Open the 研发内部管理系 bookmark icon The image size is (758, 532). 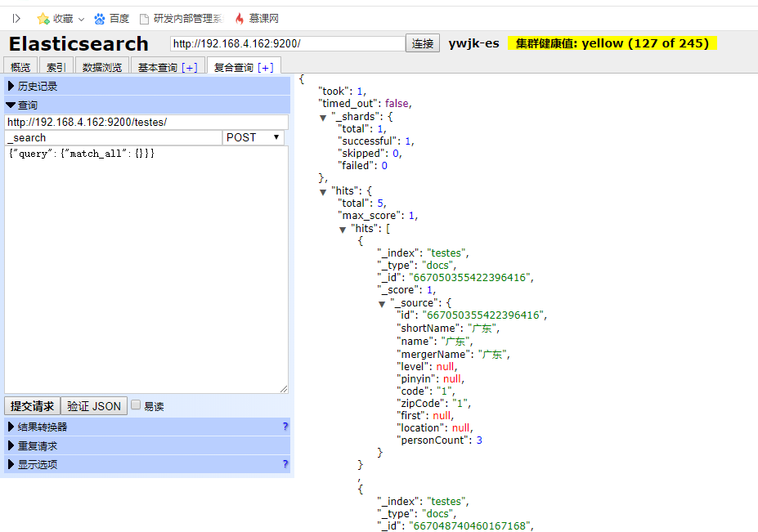pyautogui.click(x=144, y=18)
